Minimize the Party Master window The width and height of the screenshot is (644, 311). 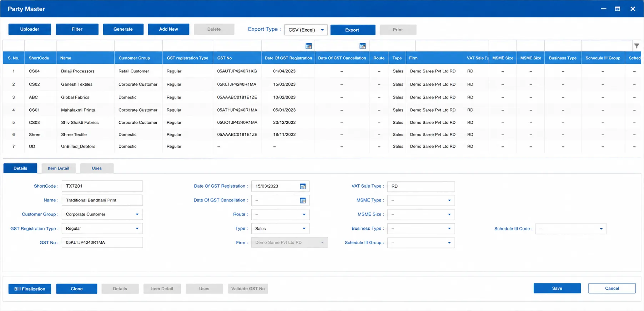(603, 9)
